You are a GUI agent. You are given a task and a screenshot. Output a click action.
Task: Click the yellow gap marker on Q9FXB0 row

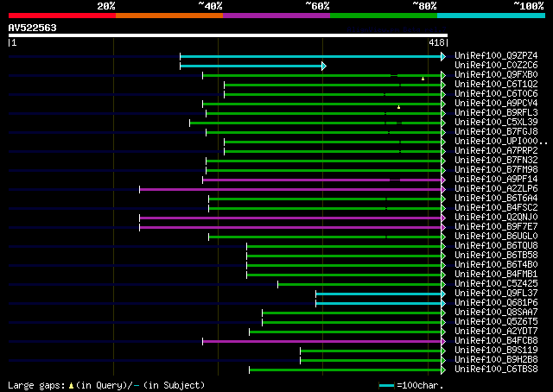[423, 79]
